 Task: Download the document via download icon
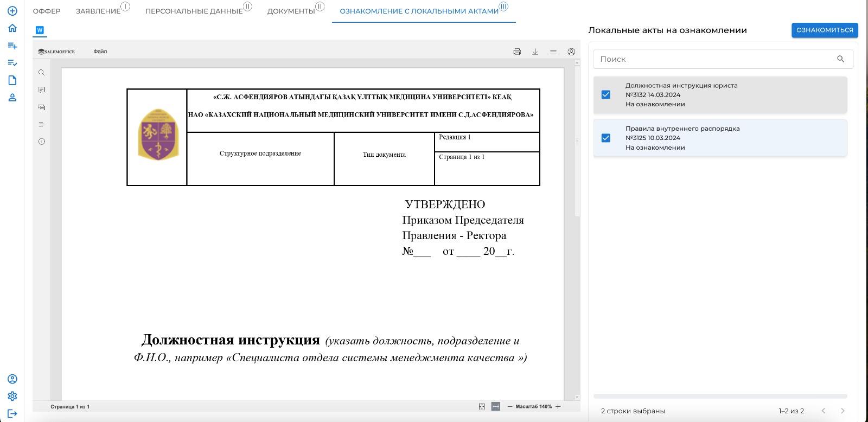point(535,52)
